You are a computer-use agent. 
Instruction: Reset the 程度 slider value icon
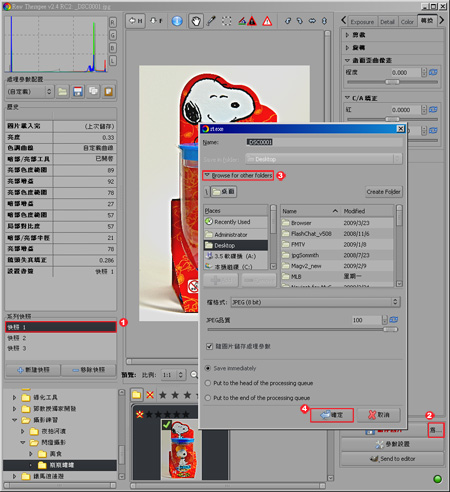tap(433, 72)
